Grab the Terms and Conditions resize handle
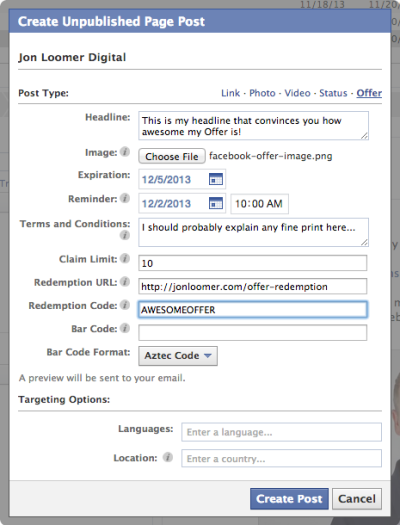The height and width of the screenshot is (525, 400). 364,242
